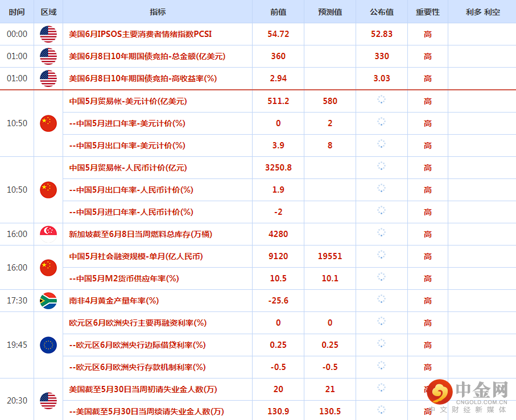Click the South Africa flag at 17:30

coord(48,301)
